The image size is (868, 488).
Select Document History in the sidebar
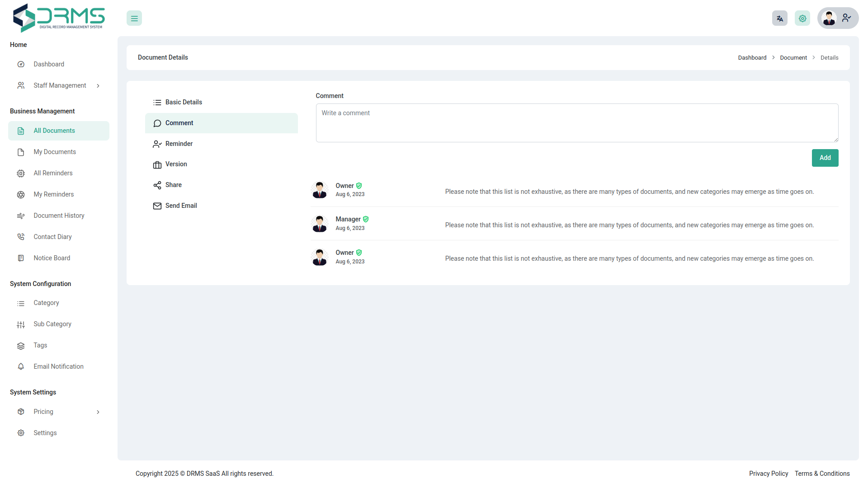tap(59, 216)
